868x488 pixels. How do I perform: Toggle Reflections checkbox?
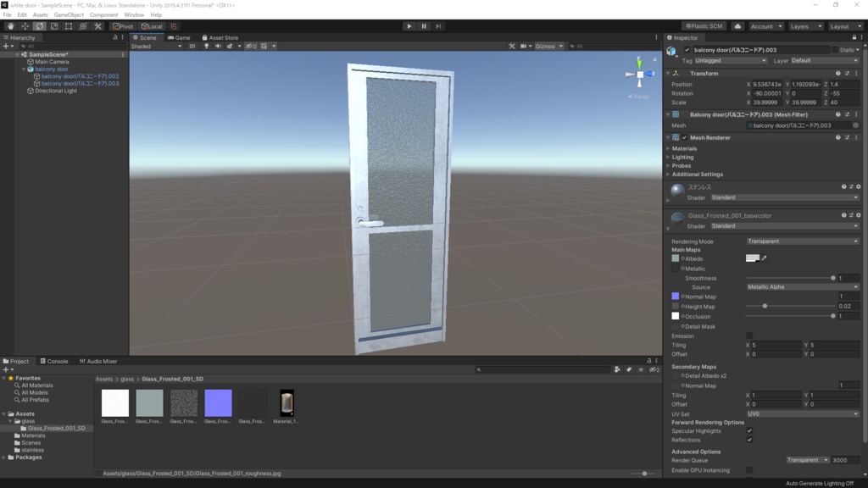749,440
